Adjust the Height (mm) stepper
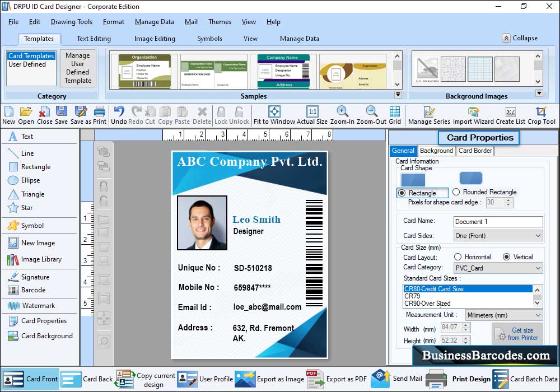This screenshot has width=560, height=392. [x=465, y=340]
